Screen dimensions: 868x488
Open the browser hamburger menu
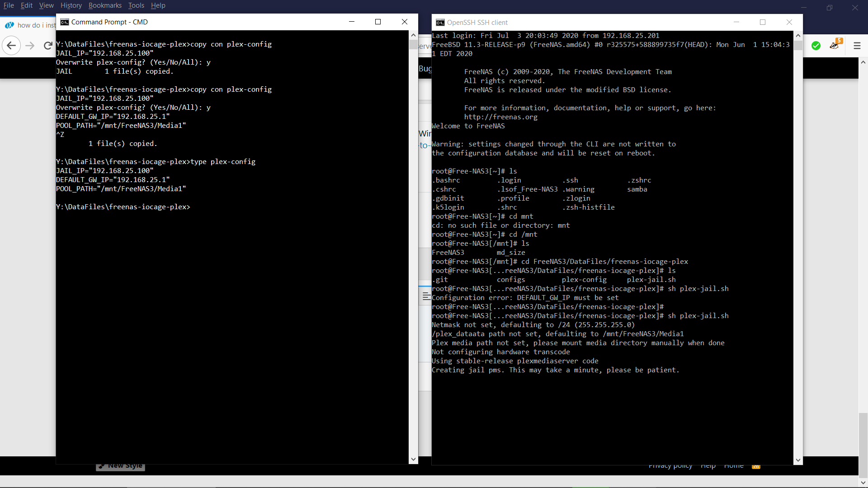(857, 46)
